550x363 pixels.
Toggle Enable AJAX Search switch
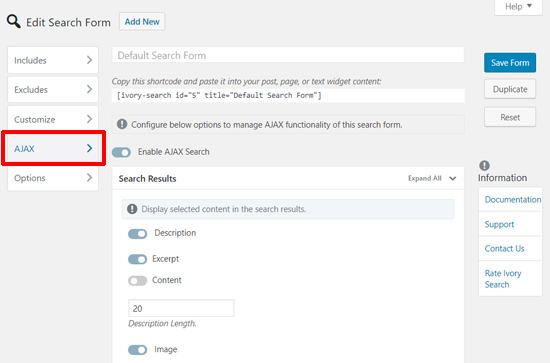click(121, 152)
